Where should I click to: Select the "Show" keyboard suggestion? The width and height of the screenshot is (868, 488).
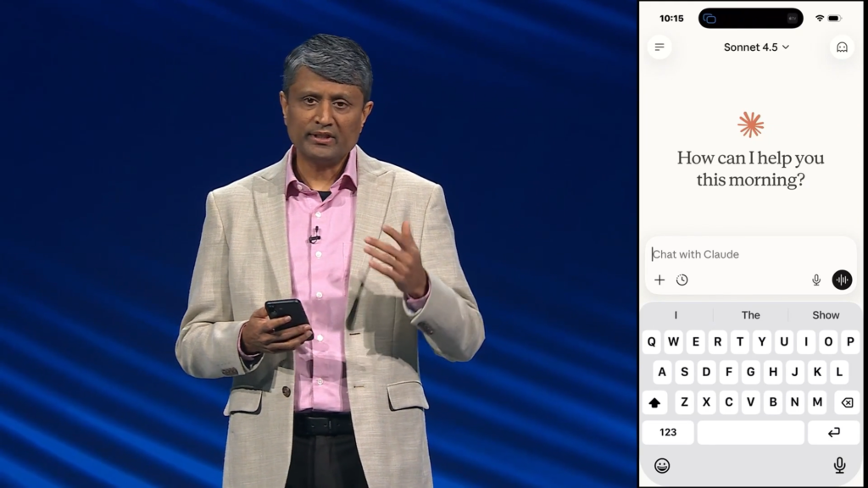click(826, 315)
